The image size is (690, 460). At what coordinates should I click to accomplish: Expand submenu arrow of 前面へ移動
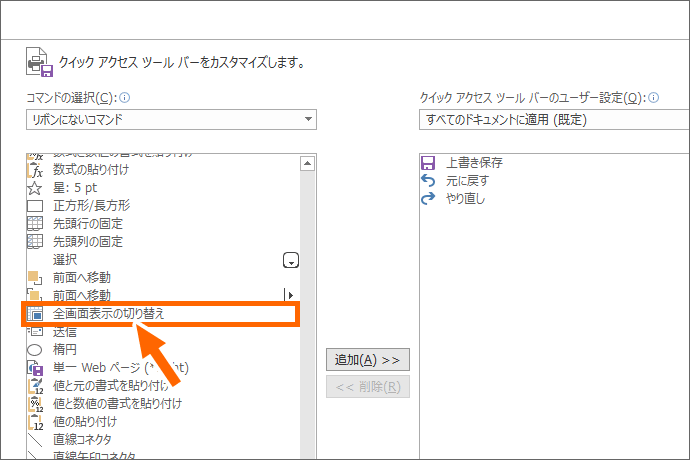[289, 295]
